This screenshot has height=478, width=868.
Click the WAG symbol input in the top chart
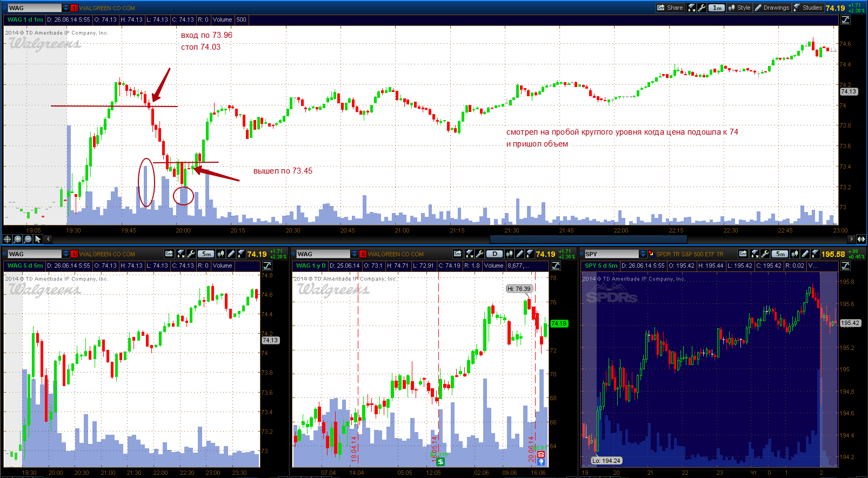pos(34,8)
